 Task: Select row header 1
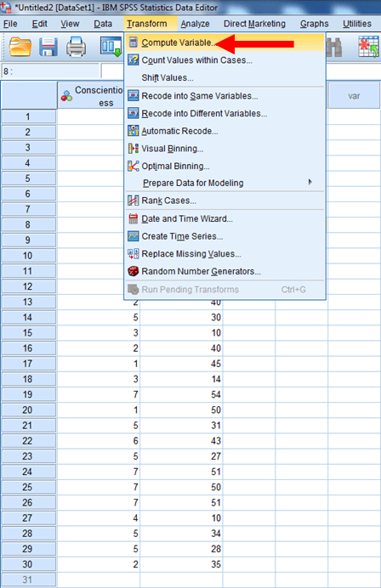[x=29, y=117]
